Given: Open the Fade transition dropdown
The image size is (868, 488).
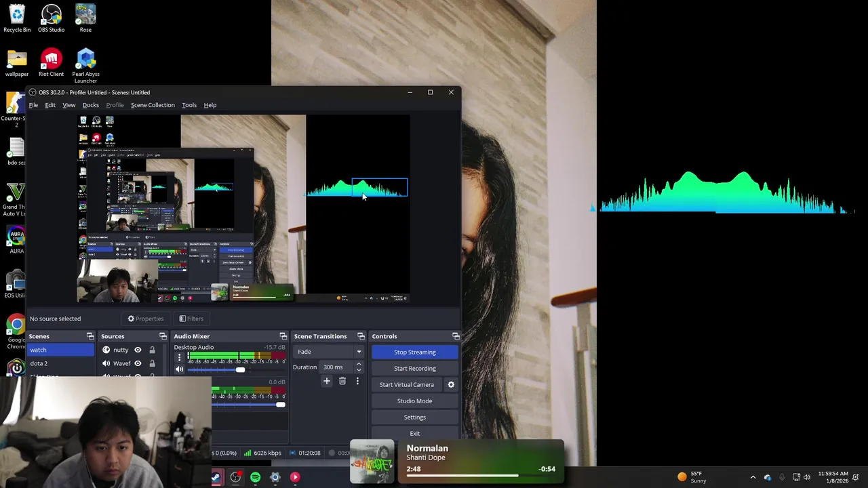Looking at the screenshot, I should pyautogui.click(x=328, y=352).
